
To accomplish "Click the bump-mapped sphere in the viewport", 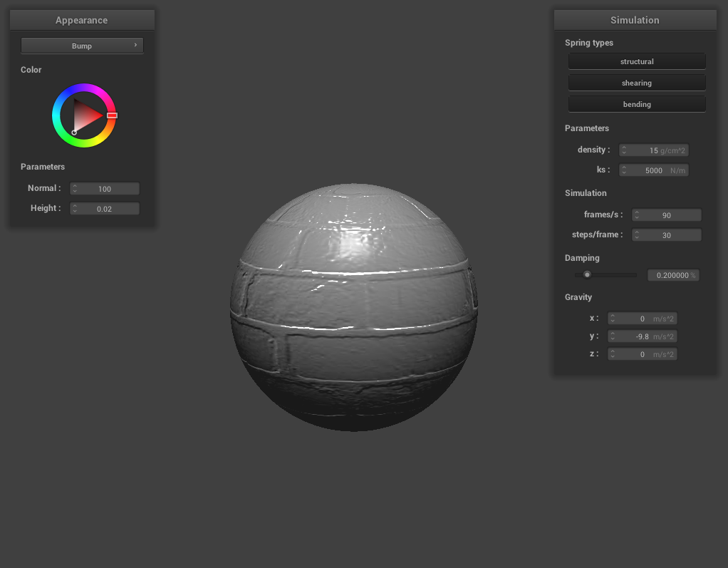I will pos(354,307).
